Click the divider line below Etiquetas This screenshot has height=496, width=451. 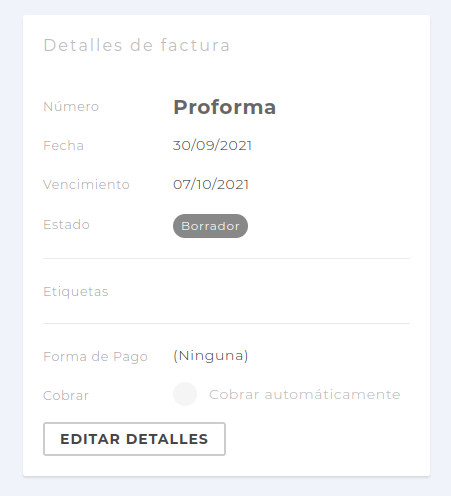(x=227, y=323)
